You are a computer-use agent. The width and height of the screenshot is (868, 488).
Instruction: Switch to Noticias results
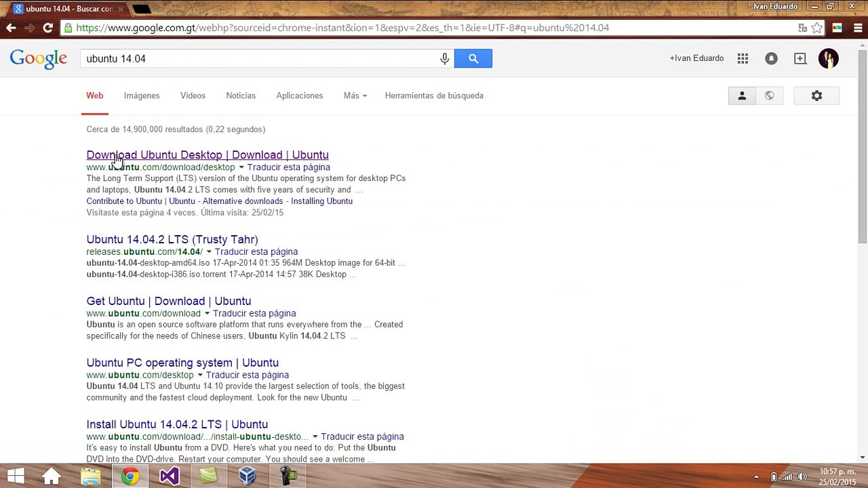point(241,96)
